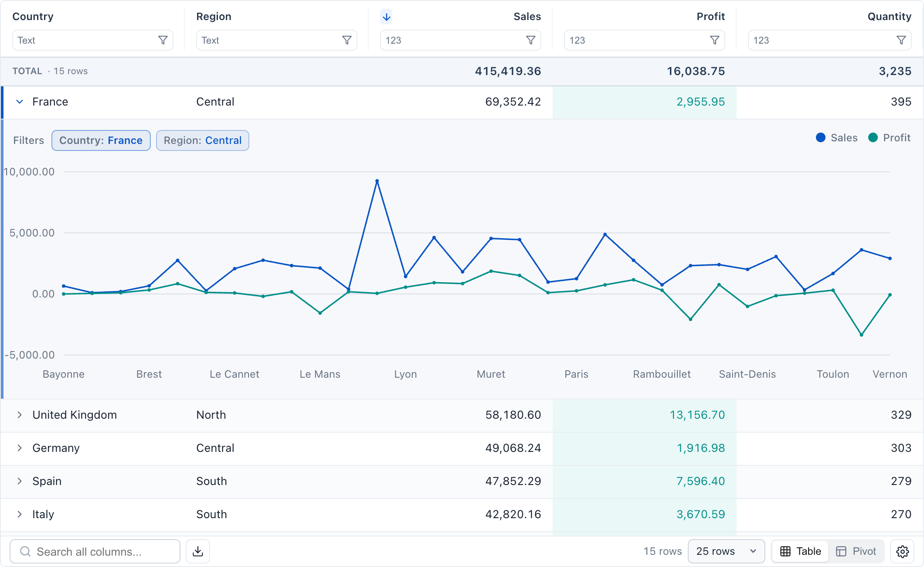Screen dimensions: 924x567
Task: Switch to Table view
Action: pos(801,551)
